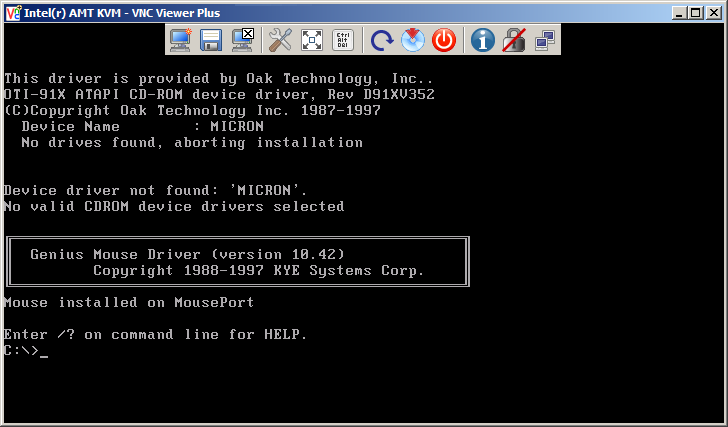
Task: Toggle full screen mode icon
Action: tap(312, 40)
